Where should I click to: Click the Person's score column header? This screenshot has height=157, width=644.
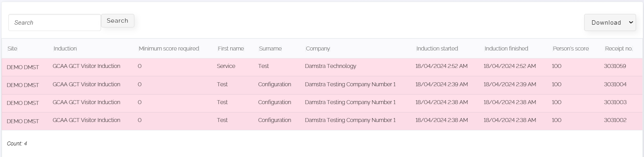tap(571, 48)
